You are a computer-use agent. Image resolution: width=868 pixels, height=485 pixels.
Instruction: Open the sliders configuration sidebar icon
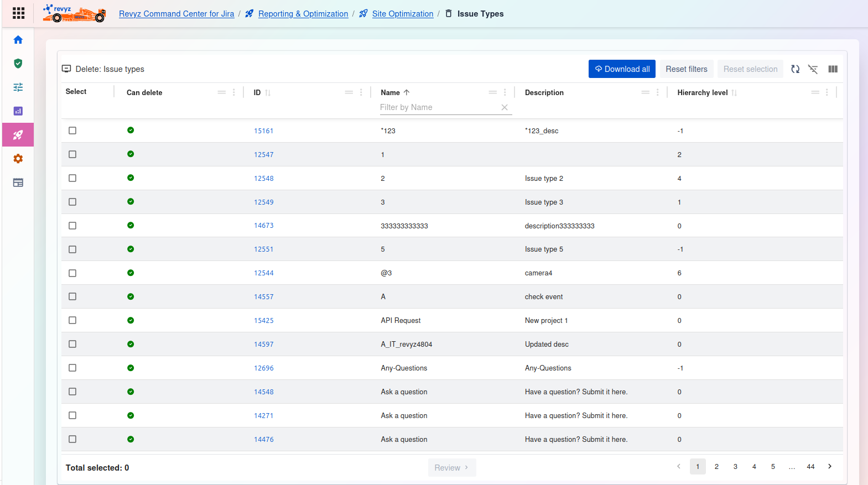[18, 87]
